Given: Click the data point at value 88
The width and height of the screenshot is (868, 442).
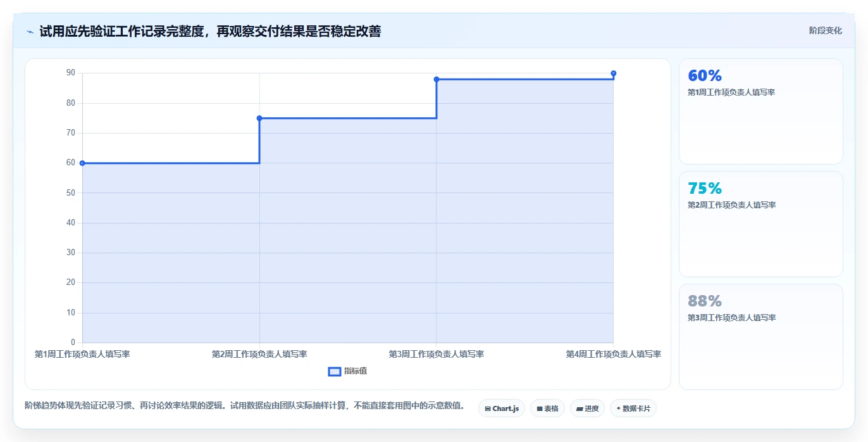Looking at the screenshot, I should click(437, 79).
